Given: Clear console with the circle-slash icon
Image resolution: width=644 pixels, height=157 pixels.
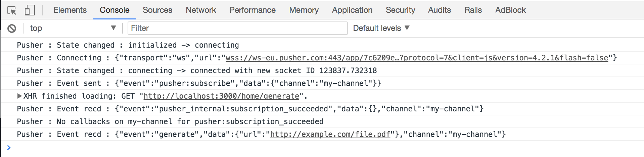Looking at the screenshot, I should pyautogui.click(x=12, y=29).
